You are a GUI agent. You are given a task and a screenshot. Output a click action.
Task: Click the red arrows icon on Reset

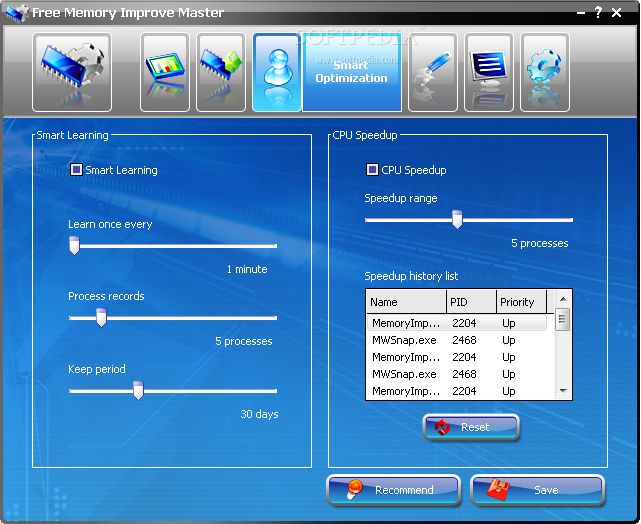click(x=442, y=427)
